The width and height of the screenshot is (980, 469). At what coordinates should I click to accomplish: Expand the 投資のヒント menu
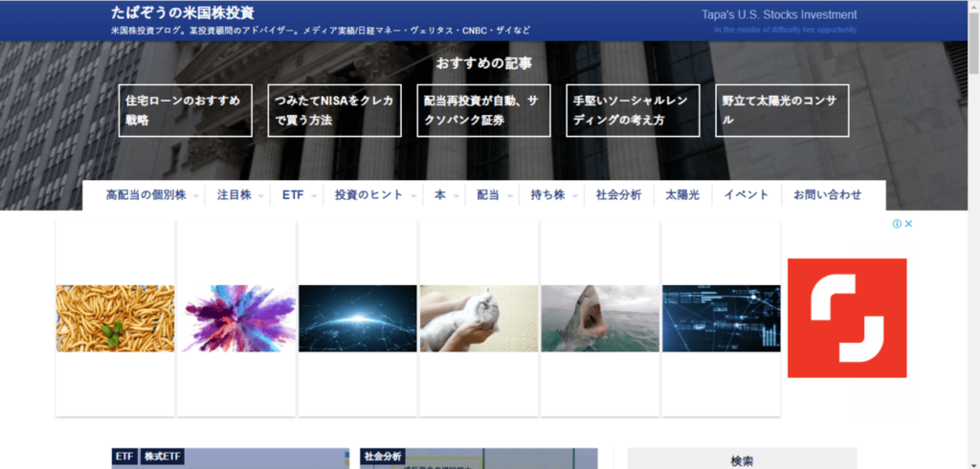pos(374,195)
